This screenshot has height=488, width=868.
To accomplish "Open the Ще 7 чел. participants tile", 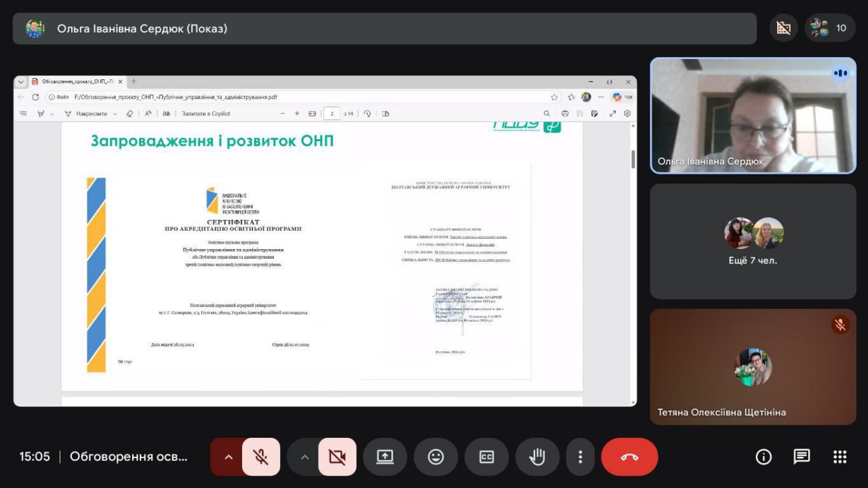I will coord(753,241).
